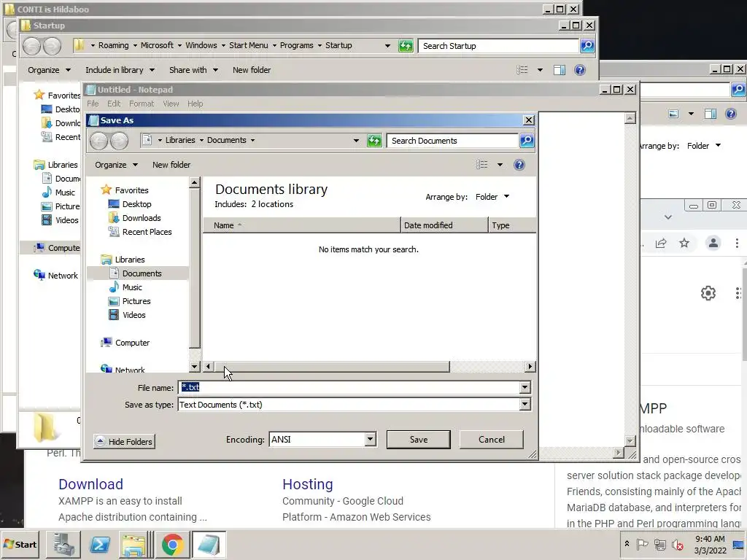747x560 pixels.
Task: Click the share icon in Chrome address bar
Action: pos(661,244)
